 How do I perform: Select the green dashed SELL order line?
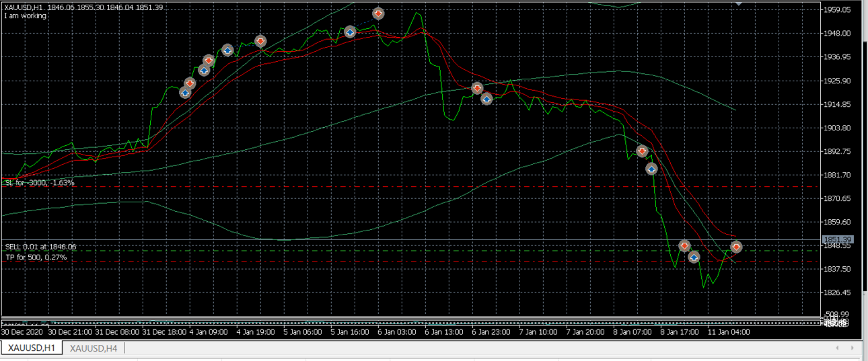pyautogui.click(x=410, y=251)
